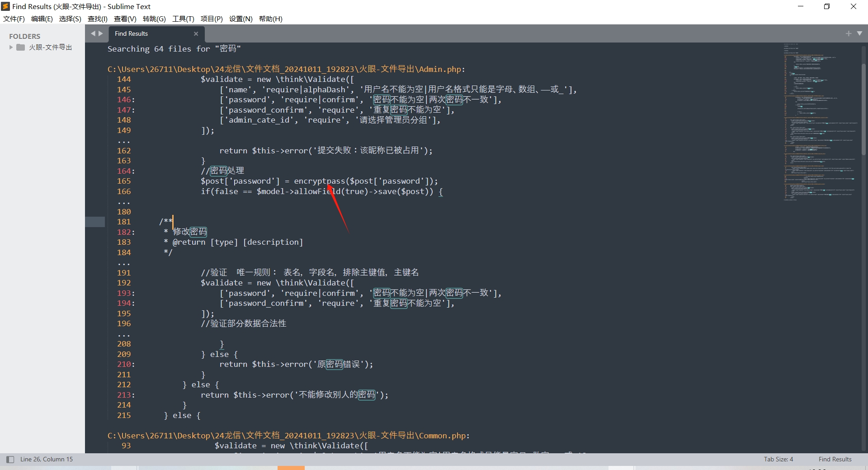Click the encryptpass function call text

(x=319, y=181)
